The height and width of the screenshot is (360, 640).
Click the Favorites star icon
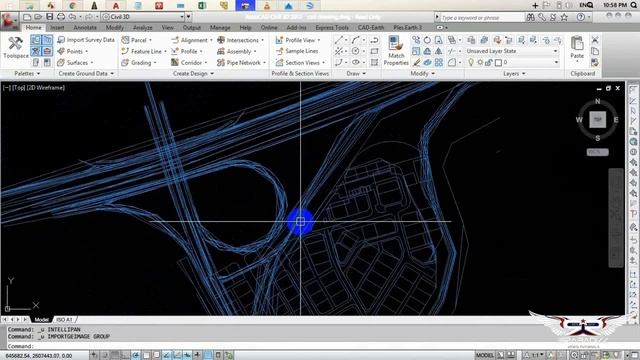tap(564, 17)
